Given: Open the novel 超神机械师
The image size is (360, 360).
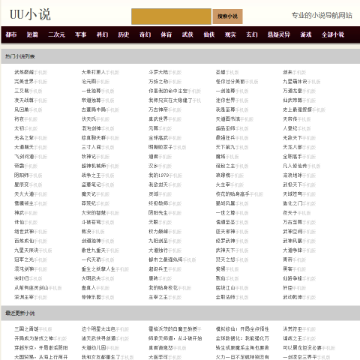Looking at the screenshot, I should (x=94, y=166).
